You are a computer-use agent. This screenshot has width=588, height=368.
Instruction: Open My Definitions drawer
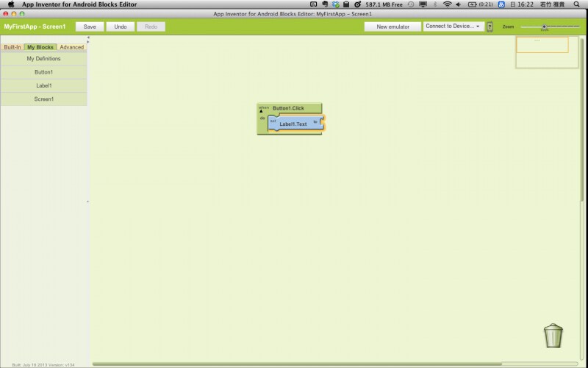pyautogui.click(x=44, y=59)
